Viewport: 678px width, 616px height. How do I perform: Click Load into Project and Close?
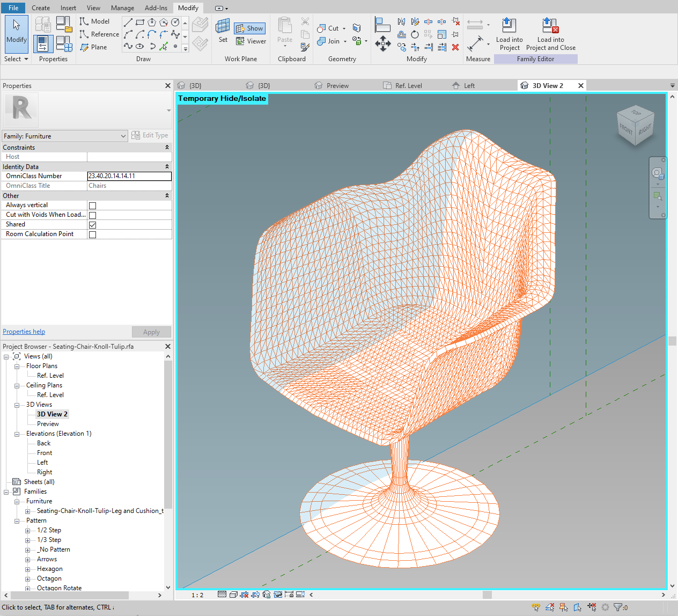click(x=551, y=34)
